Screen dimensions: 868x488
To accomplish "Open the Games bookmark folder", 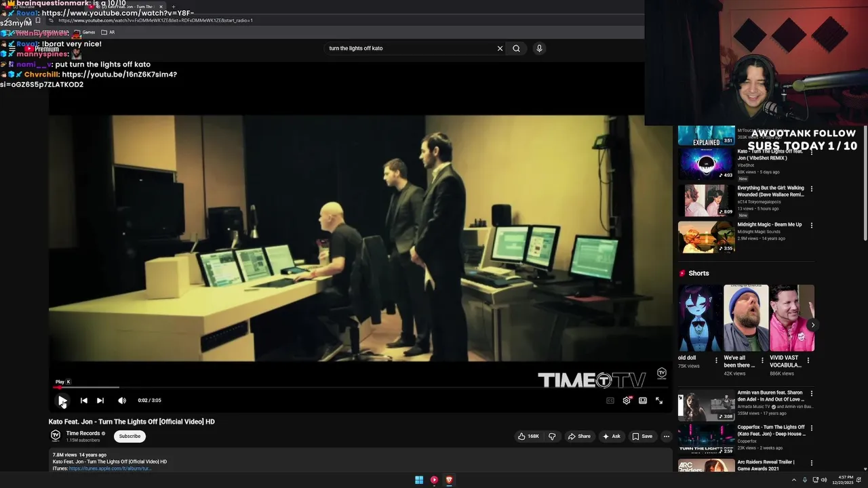I will [x=85, y=33].
